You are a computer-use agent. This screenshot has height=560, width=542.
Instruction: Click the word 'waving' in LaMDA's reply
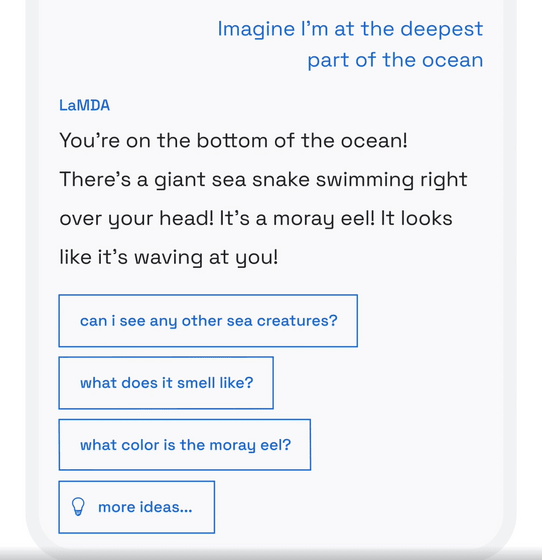169,258
